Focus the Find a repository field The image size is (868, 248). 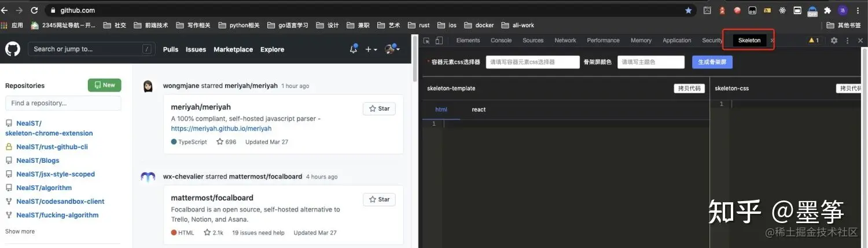[x=63, y=103]
